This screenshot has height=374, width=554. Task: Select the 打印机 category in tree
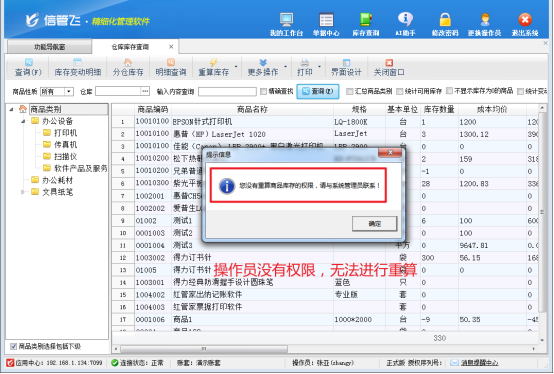point(65,133)
